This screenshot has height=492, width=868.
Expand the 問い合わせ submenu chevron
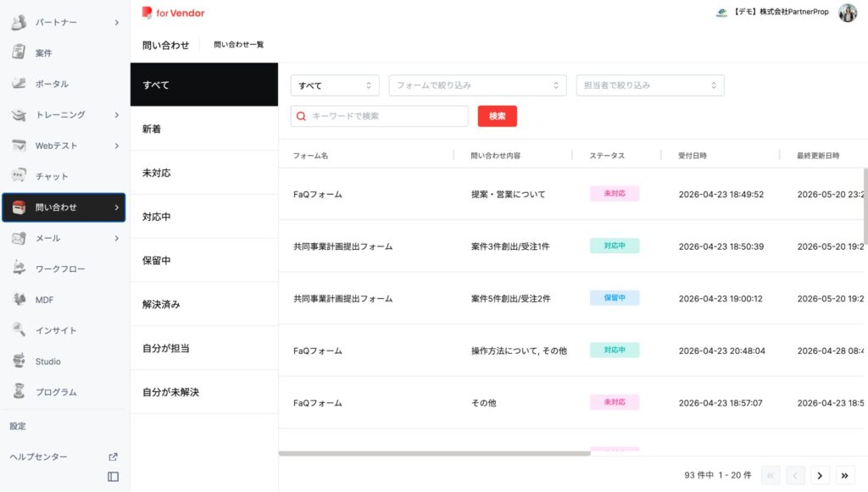click(x=117, y=207)
